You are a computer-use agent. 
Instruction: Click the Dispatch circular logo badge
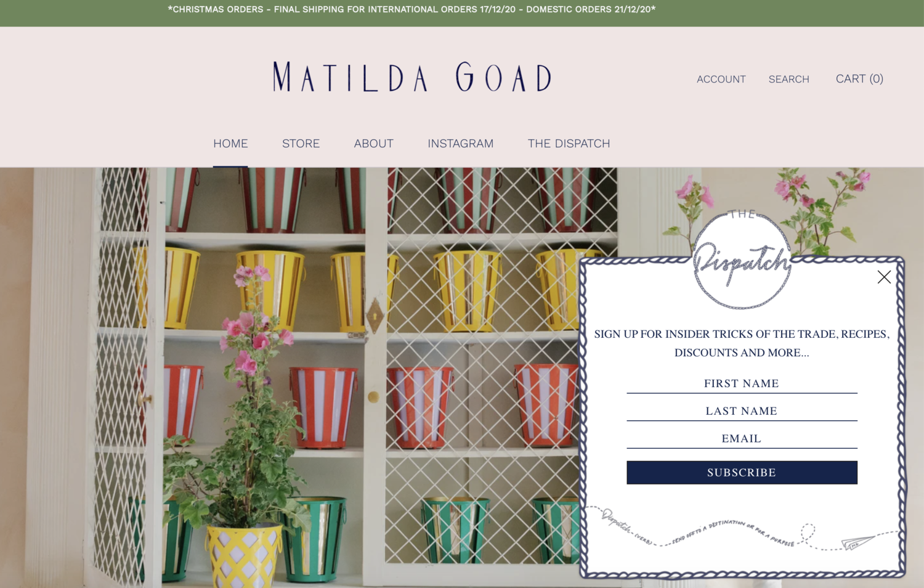742,259
